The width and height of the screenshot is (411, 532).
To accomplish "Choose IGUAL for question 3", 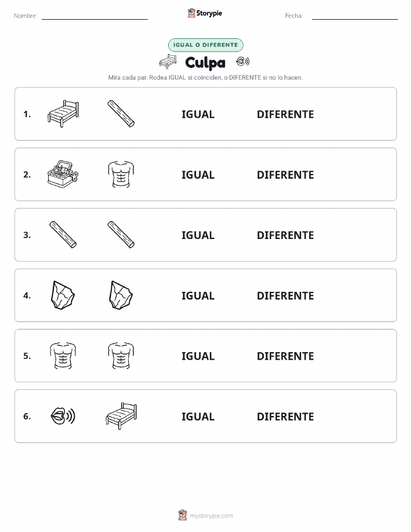I will coord(198,235).
